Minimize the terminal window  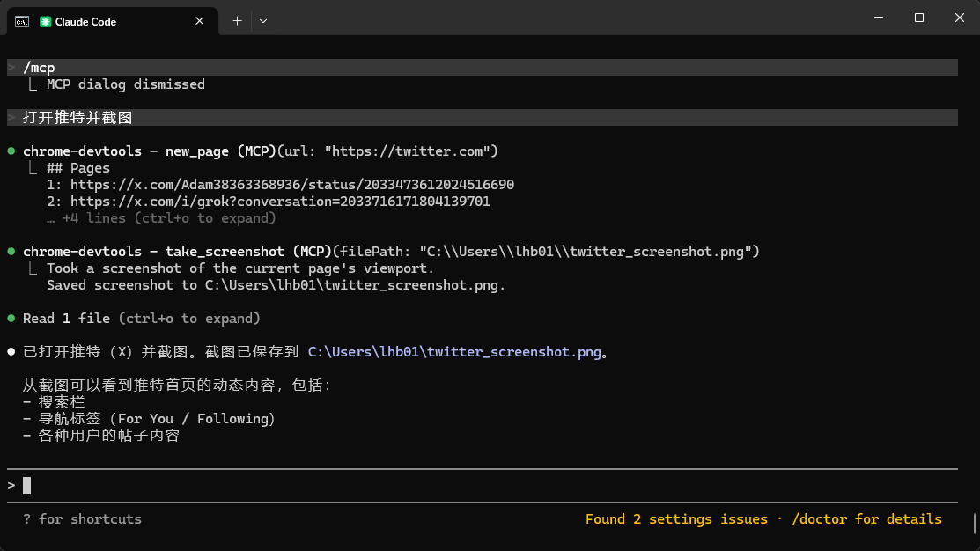[879, 18]
